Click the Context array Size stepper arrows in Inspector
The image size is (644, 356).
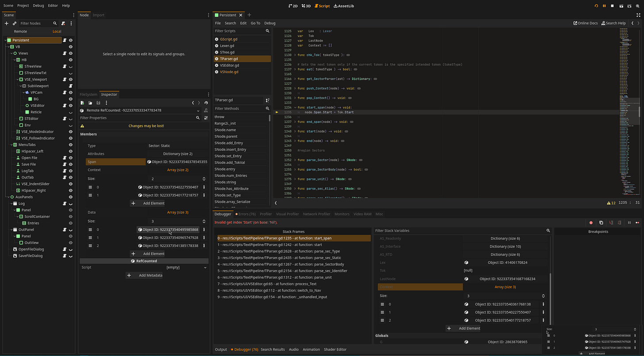pos(204,179)
